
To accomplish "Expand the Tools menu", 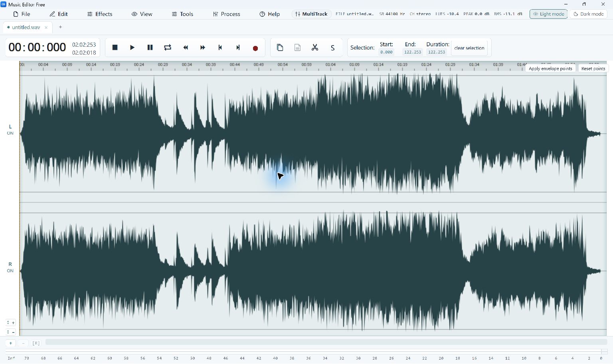I will tap(183, 14).
